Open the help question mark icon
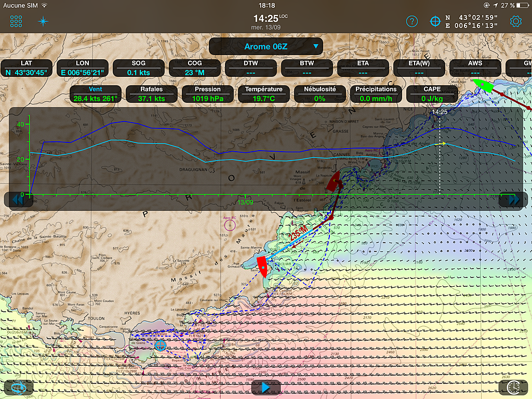This screenshot has width=532, height=399. tap(412, 21)
